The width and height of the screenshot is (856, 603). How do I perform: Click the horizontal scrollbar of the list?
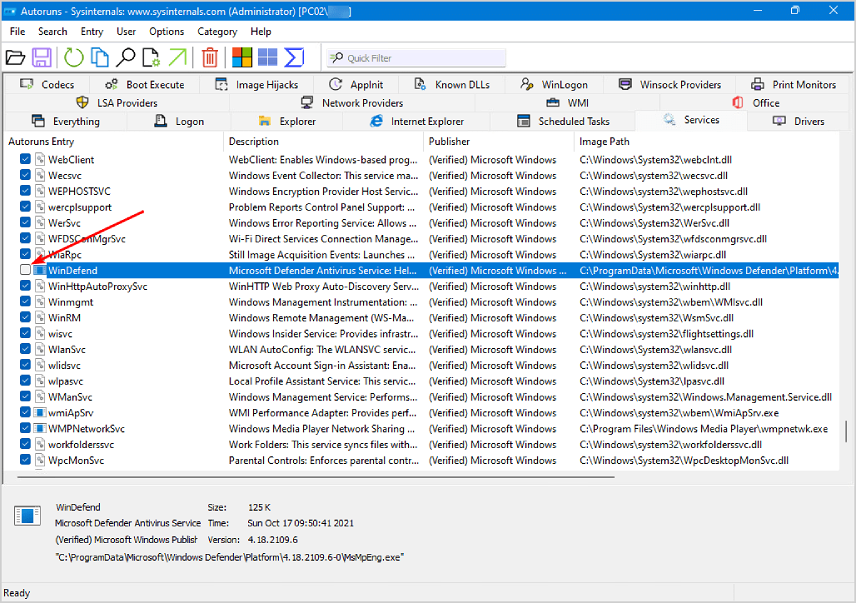tap(316, 477)
